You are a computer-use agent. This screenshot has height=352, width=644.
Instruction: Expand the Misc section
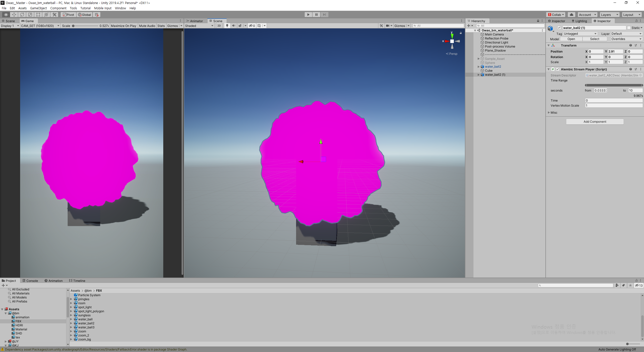(x=549, y=112)
